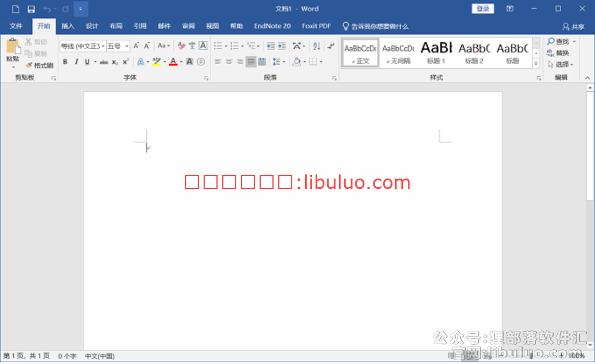Switch to the Design (设计) tab
Screen dimensions: 595x364
[92, 26]
